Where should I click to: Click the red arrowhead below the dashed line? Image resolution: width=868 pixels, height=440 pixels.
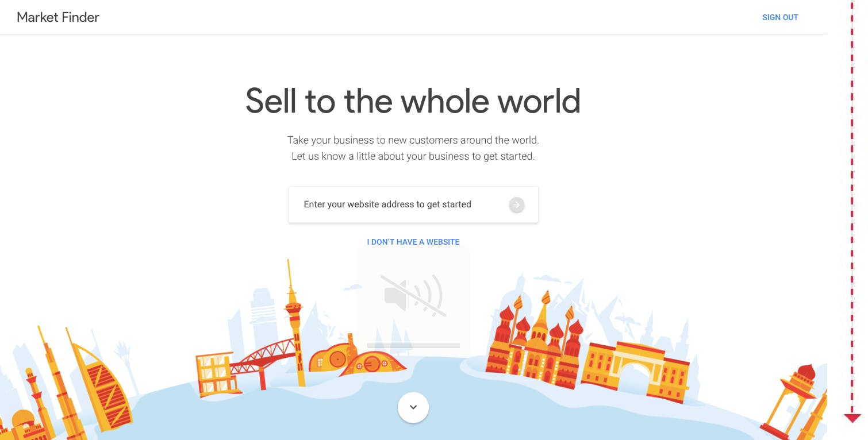[852, 418]
